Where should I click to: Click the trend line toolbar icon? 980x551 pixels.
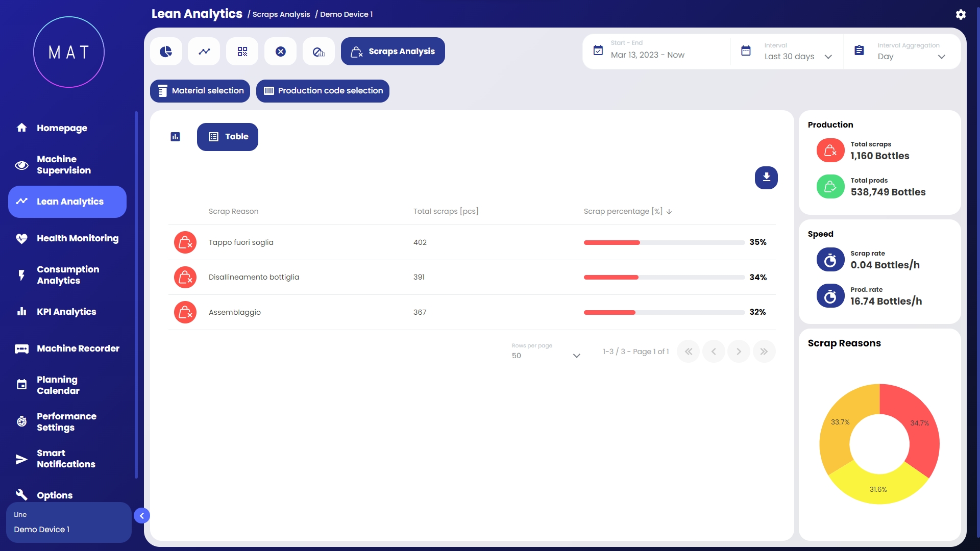click(x=204, y=52)
